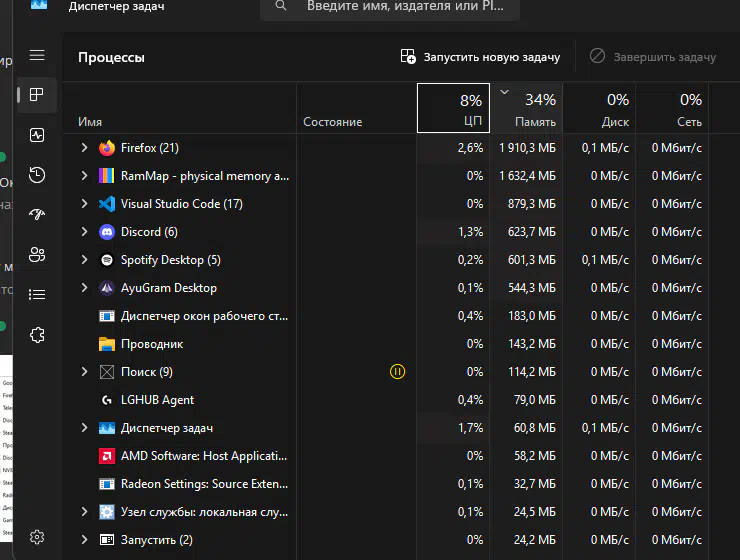Open the Users page in the sidebar
This screenshot has width=740, height=560.
37,255
